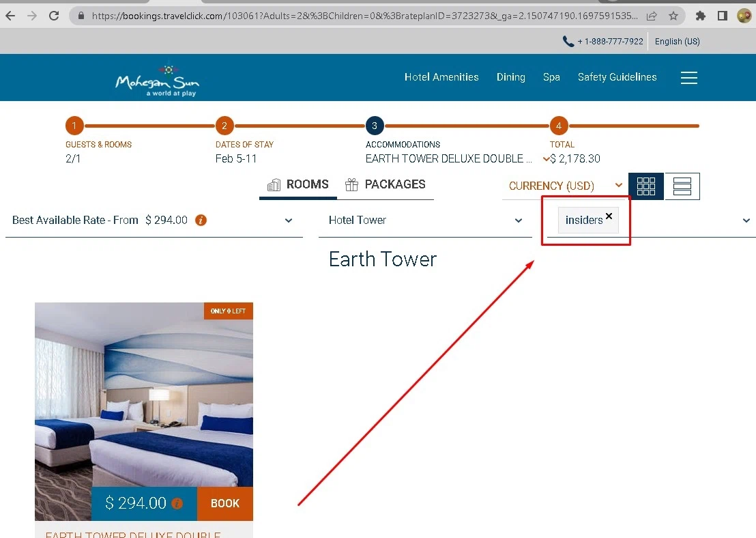The image size is (756, 538).
Task: Click the share icon in address bar
Action: coord(652,16)
